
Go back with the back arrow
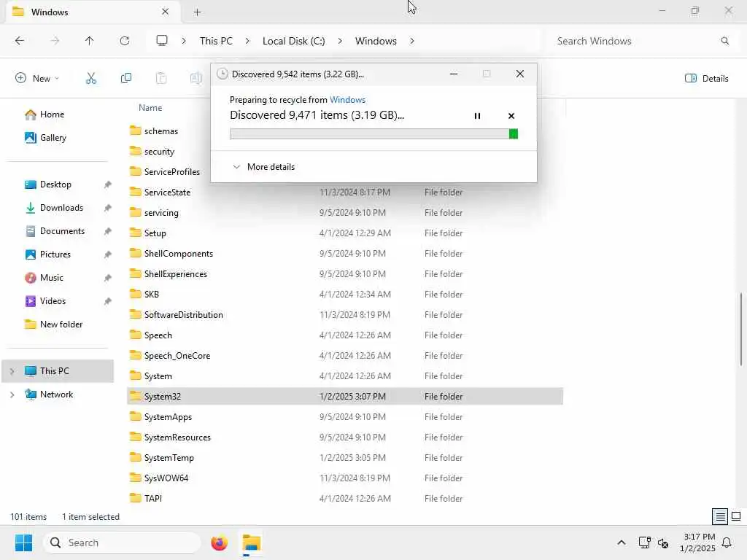(20, 41)
